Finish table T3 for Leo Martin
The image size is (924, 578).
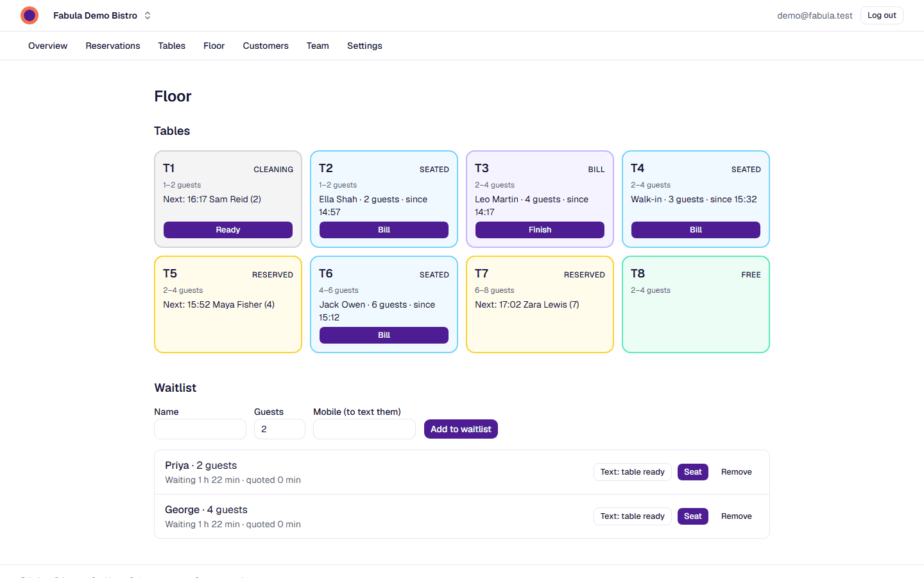coord(540,230)
